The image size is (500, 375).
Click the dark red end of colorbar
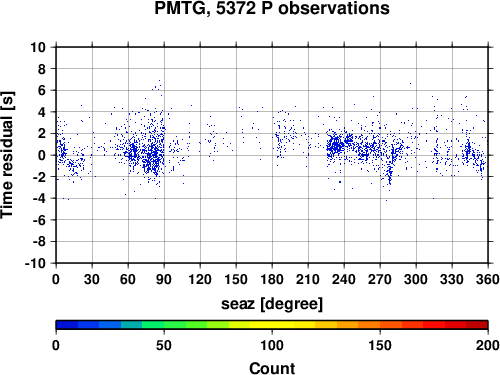click(x=477, y=325)
